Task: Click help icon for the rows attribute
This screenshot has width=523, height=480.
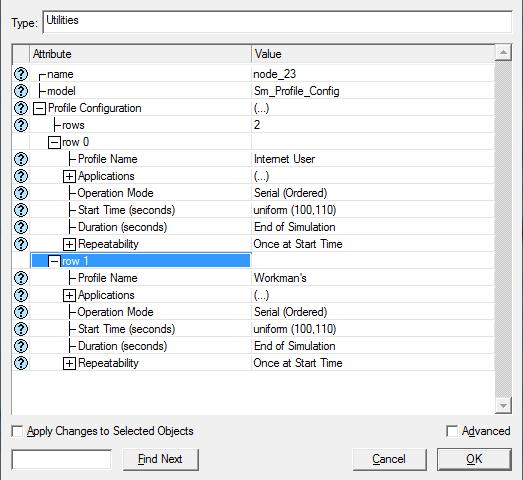Action: point(21,125)
